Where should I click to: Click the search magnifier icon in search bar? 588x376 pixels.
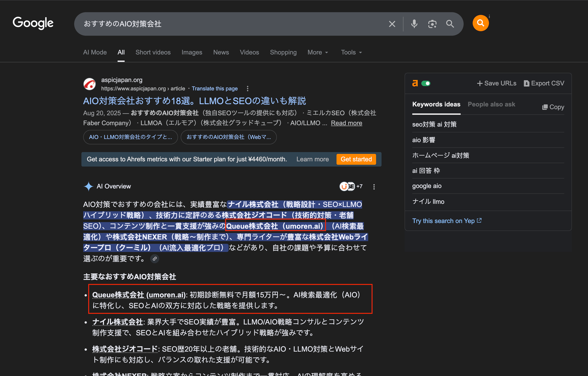pyautogui.click(x=450, y=24)
